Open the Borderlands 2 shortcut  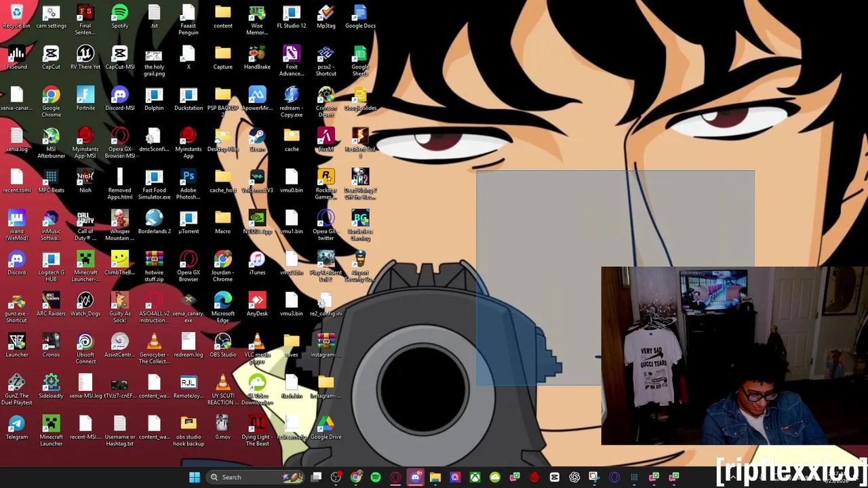pos(154,222)
